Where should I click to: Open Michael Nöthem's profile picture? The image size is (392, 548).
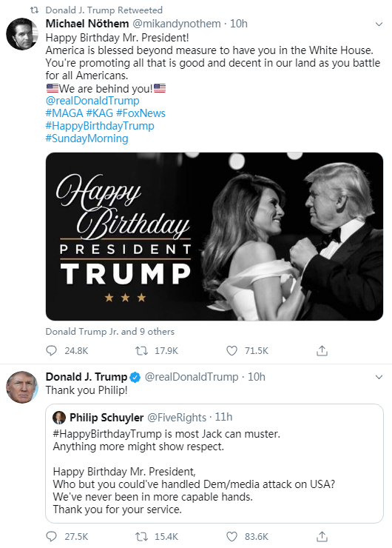click(22, 34)
